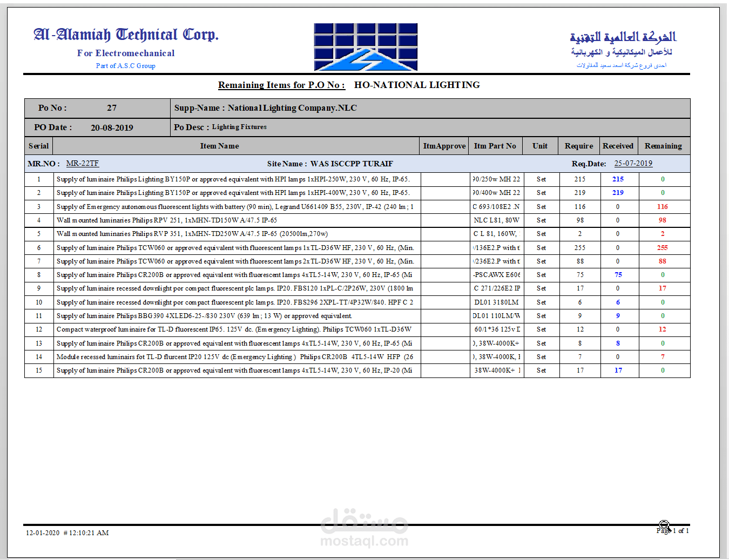Click the 25-07-2019 required date link
Image resolution: width=729 pixels, height=560 pixels.
click(x=633, y=163)
